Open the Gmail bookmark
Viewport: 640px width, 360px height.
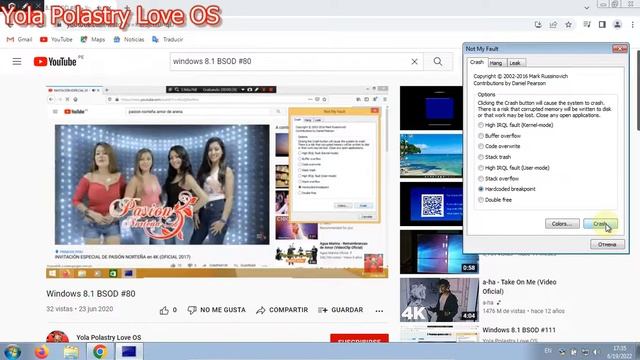(x=19, y=40)
